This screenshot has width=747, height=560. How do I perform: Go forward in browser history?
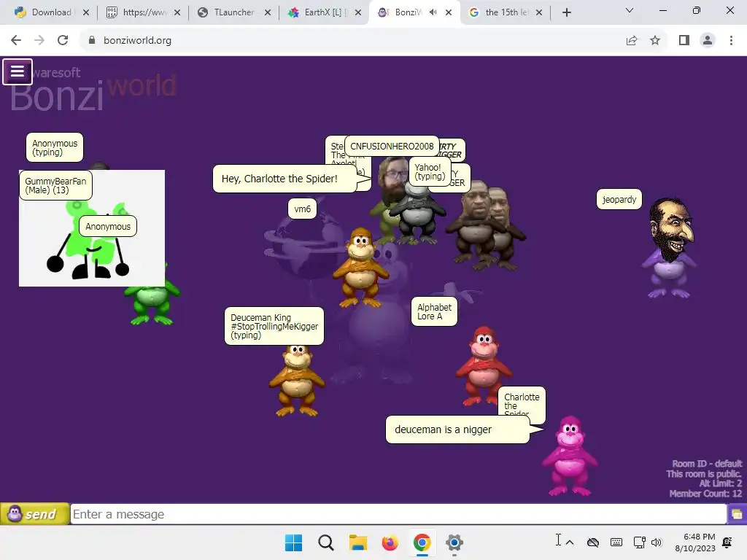[39, 40]
